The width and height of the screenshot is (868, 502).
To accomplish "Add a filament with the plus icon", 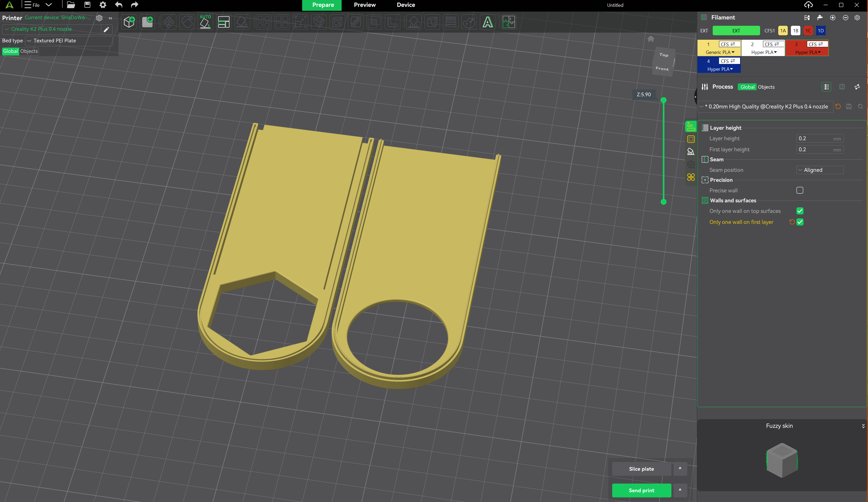I will [832, 18].
